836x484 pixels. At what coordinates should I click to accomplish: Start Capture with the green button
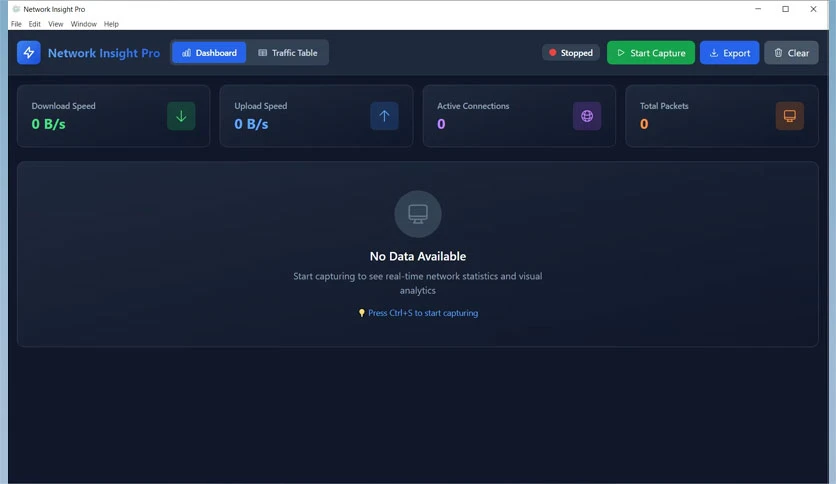(x=651, y=53)
